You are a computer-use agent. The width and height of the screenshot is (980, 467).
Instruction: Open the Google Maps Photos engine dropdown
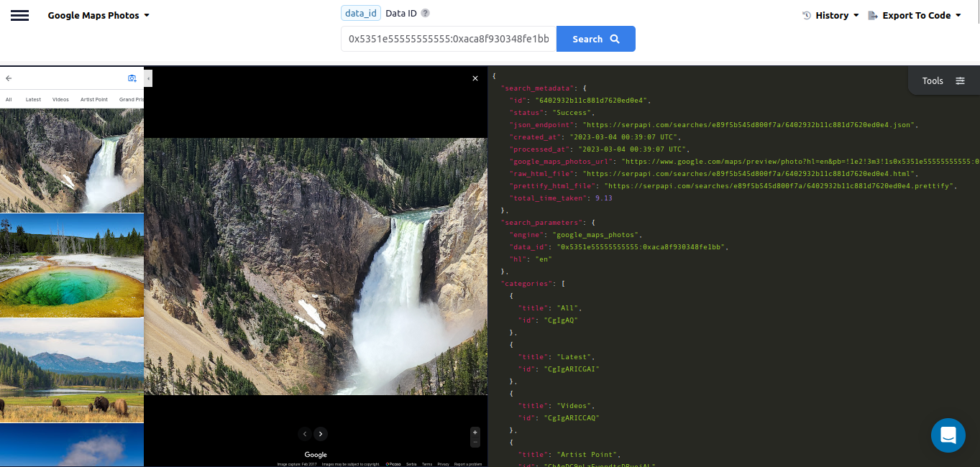(99, 15)
